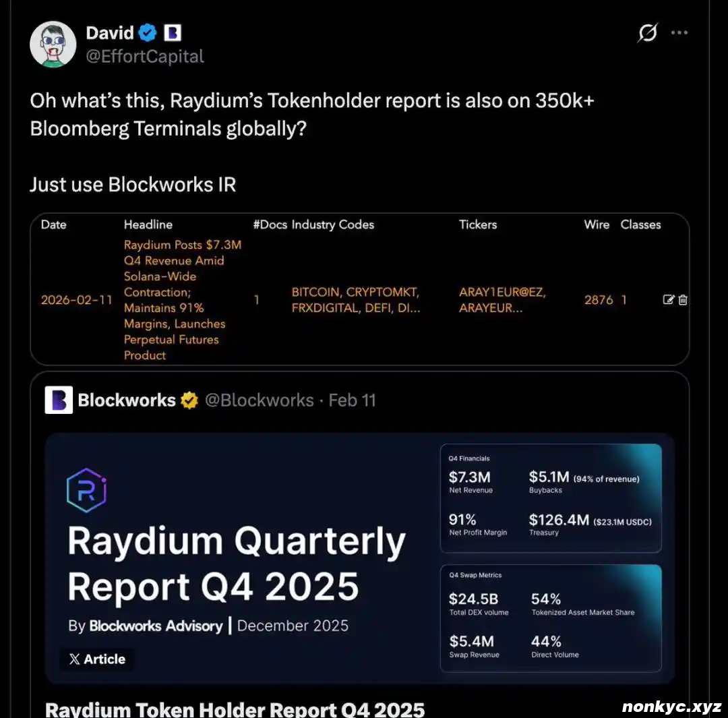Open the @EffortCapital handle link
Viewport: 728px width, 718px height.
click(145, 57)
